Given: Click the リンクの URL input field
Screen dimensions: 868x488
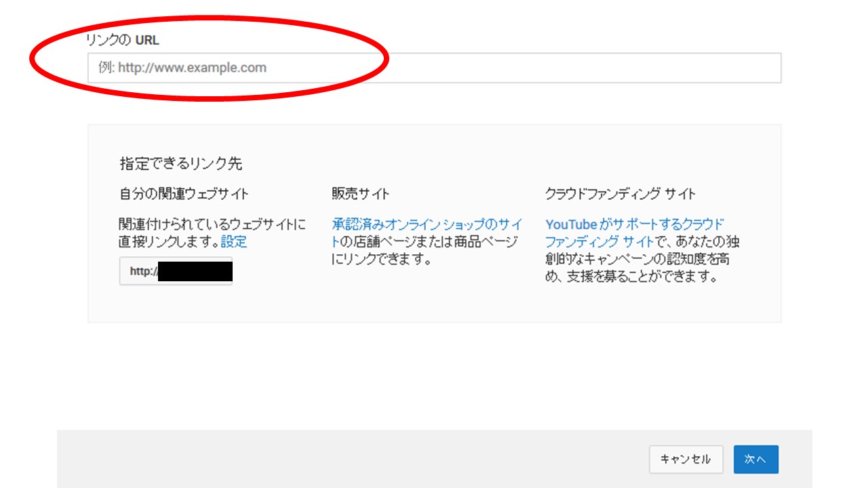Looking at the screenshot, I should point(434,68).
